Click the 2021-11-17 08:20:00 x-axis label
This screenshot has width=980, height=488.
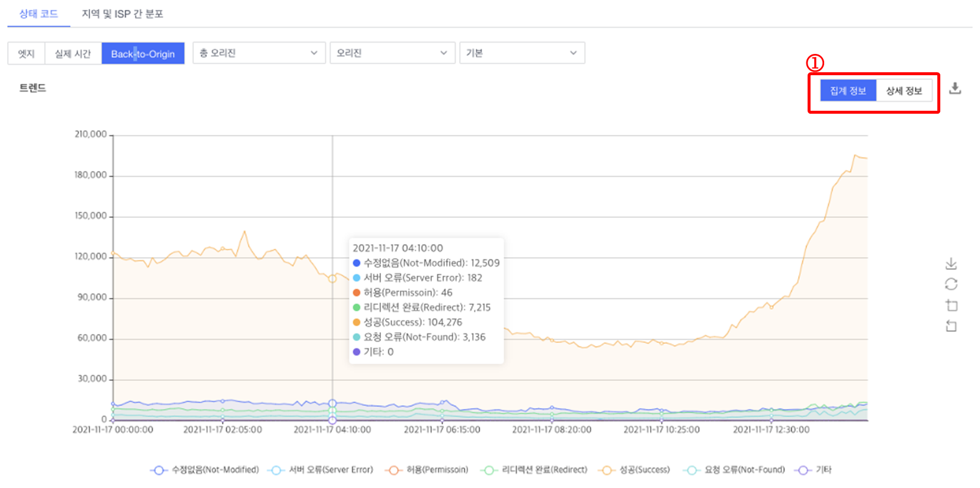click(x=552, y=429)
